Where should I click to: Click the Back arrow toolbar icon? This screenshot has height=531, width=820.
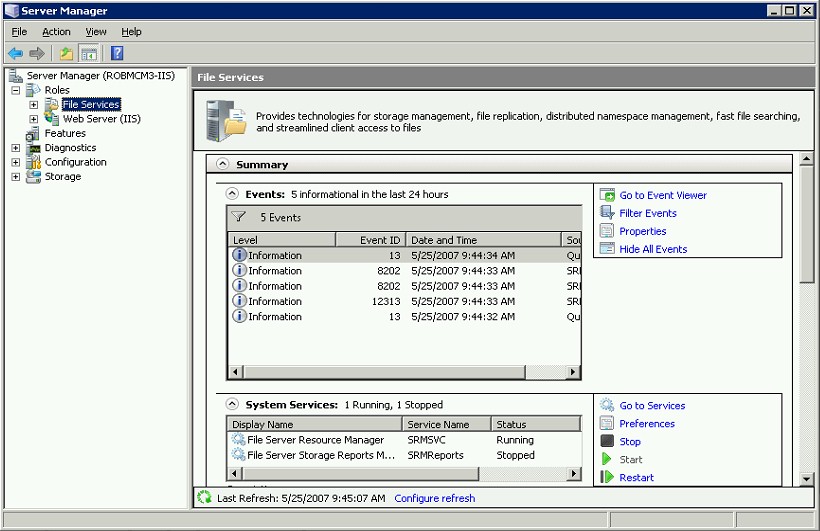16,53
